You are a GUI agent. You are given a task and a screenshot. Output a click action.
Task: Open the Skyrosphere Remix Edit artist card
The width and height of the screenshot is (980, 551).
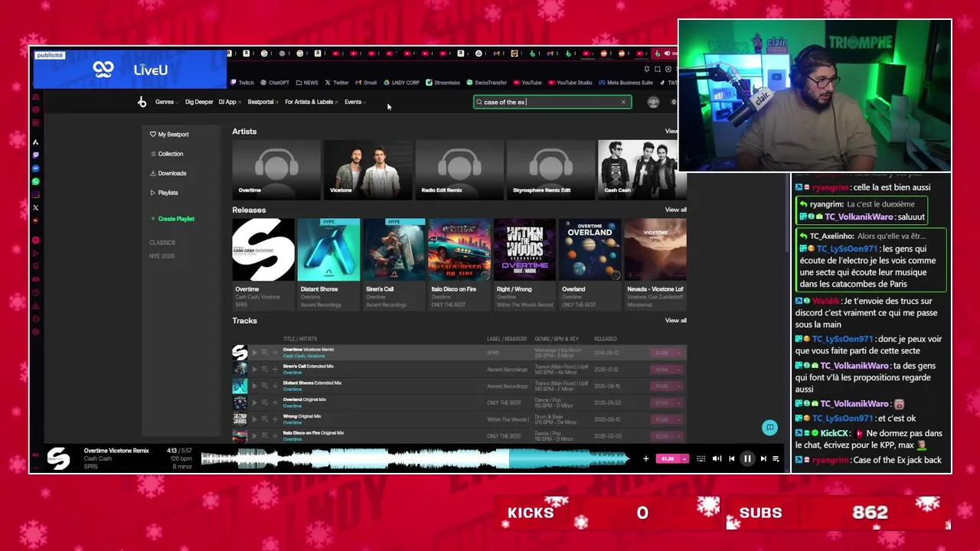click(x=550, y=169)
